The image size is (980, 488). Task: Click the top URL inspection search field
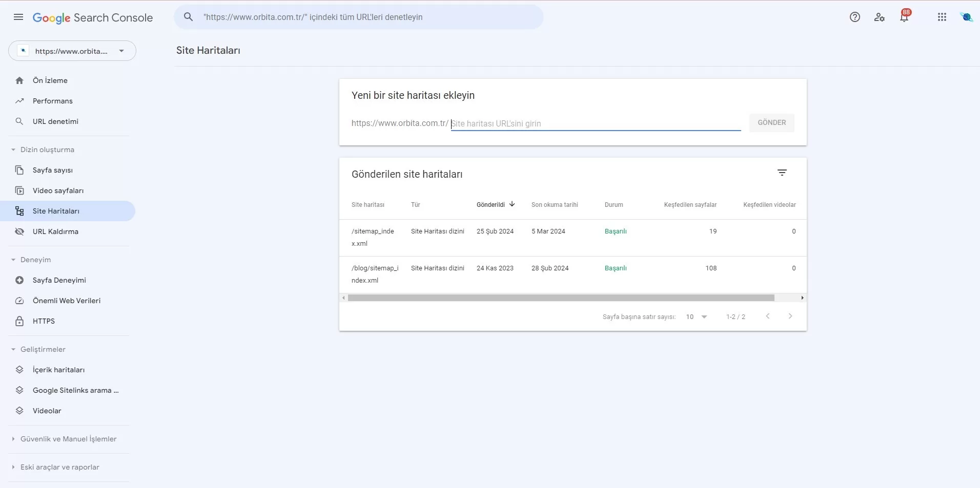(359, 17)
